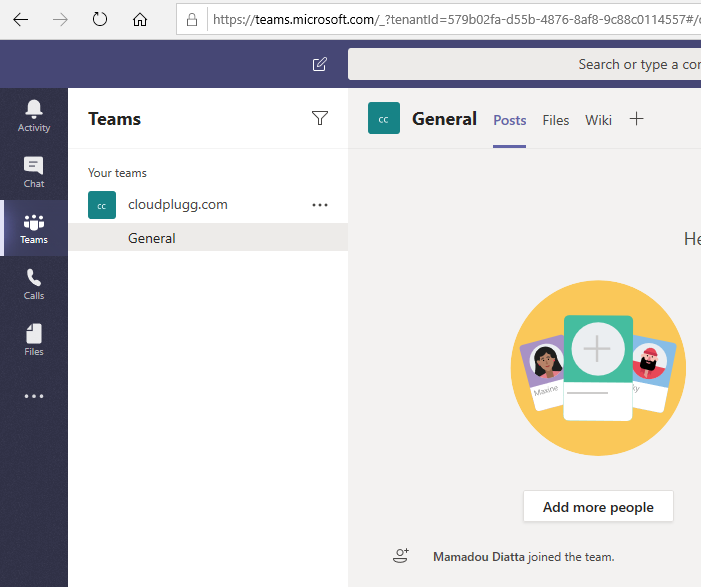Start a new chat with compose icon

coord(320,64)
